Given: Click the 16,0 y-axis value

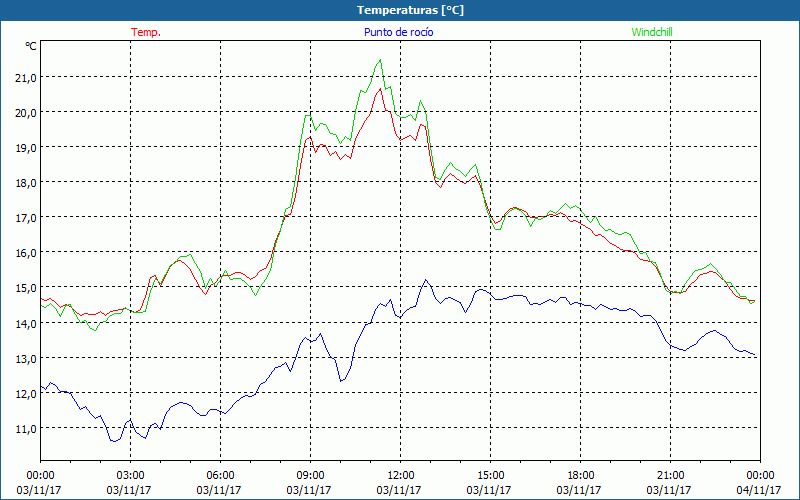Looking at the screenshot, I should click(27, 253).
